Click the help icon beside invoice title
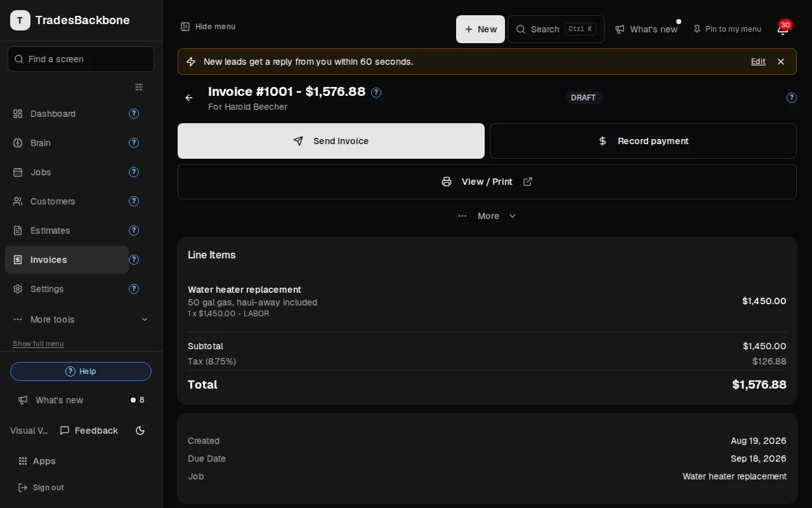 376,93
